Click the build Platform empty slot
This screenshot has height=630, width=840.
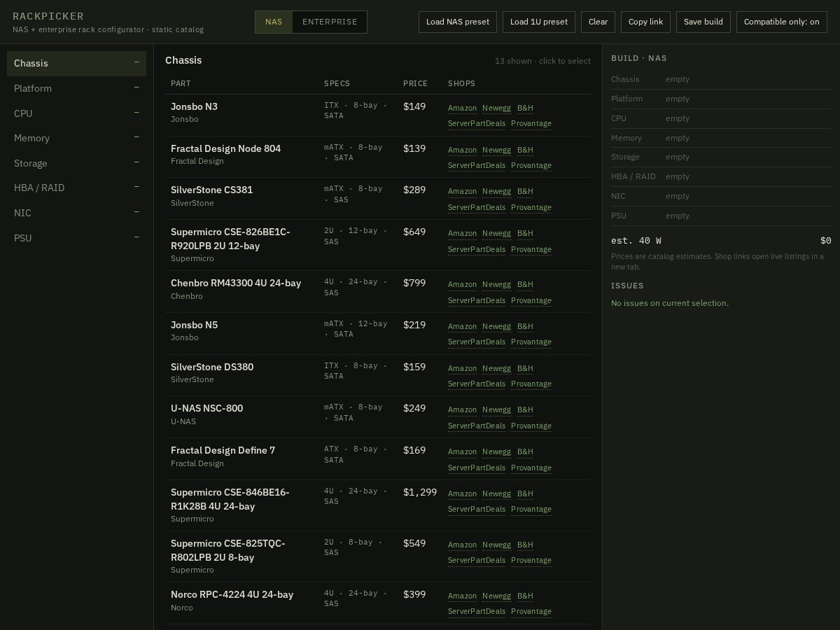(721, 99)
